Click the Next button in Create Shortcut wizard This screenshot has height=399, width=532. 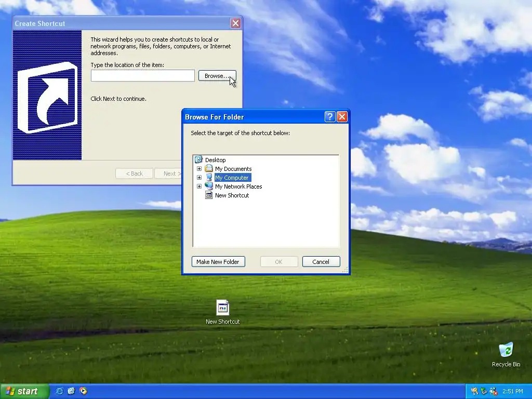coord(169,174)
